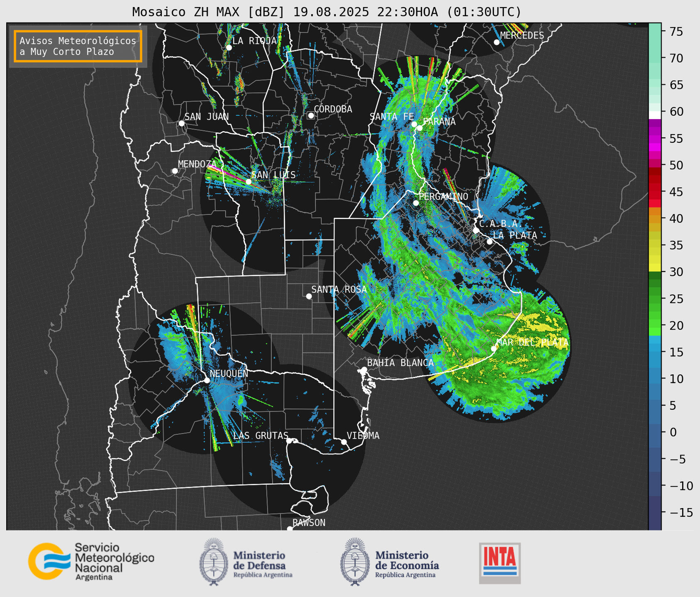Click the Servicio Meteorológico Nacional logo
This screenshot has width=700, height=597.
91,561
